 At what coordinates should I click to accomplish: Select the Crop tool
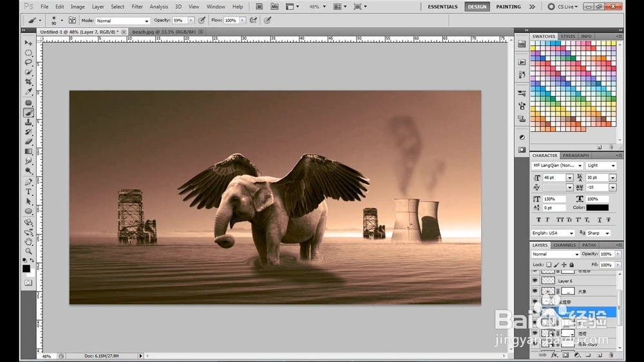pyautogui.click(x=28, y=82)
